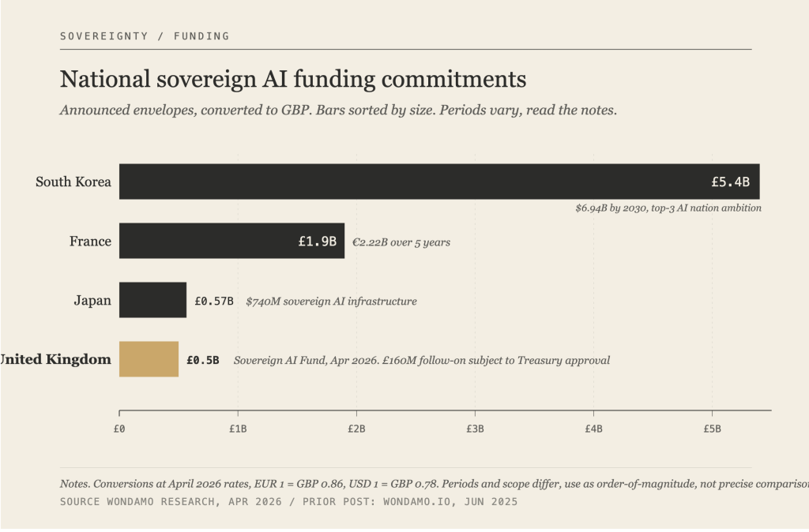Click the £3B axis tick label
The image size is (809, 532).
(x=475, y=429)
